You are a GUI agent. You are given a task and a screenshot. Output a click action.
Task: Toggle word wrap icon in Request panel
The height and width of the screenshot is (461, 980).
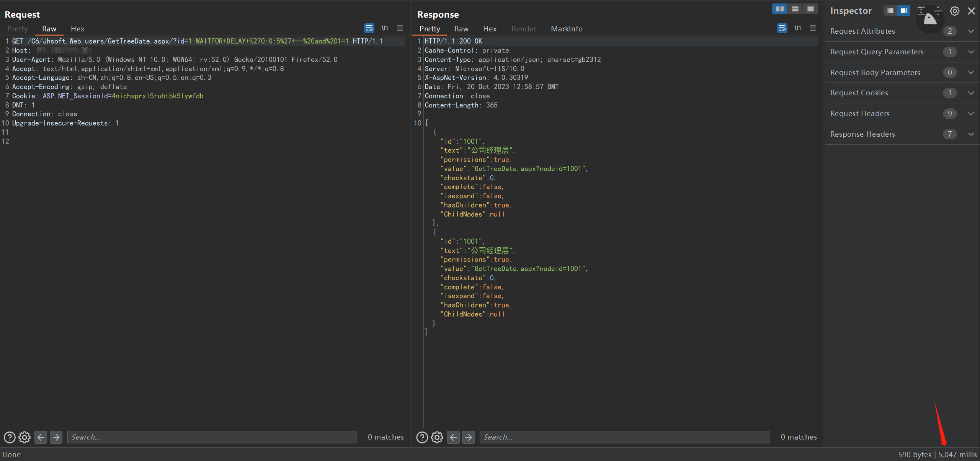pyautogui.click(x=369, y=28)
